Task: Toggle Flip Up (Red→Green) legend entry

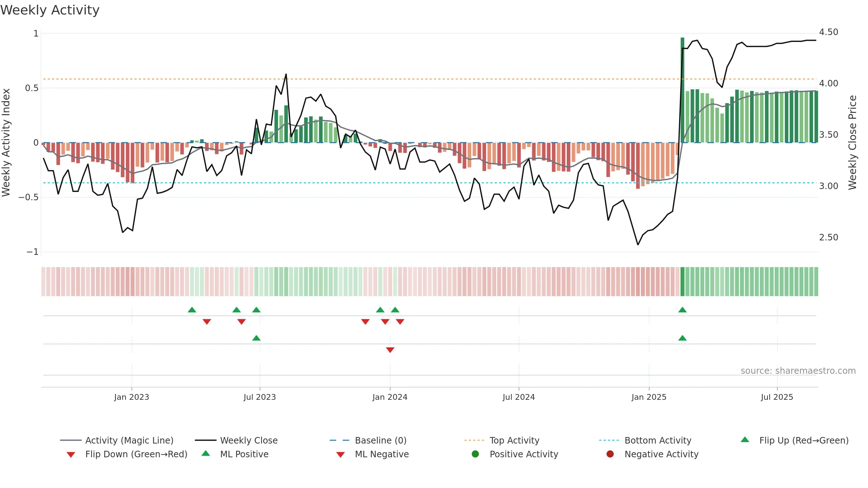Action: 795,440
